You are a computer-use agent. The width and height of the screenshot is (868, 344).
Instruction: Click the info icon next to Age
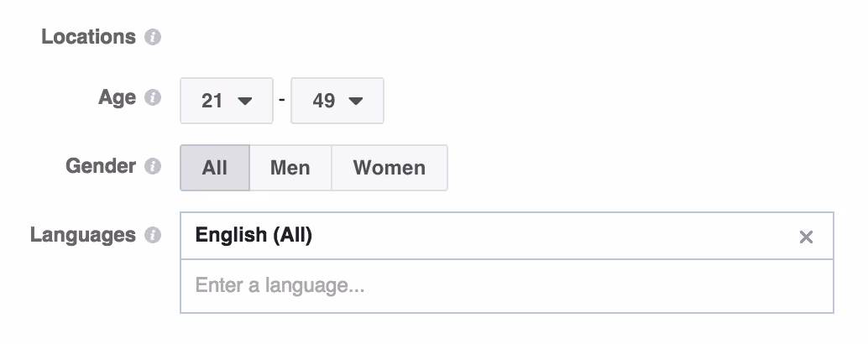click(x=153, y=98)
